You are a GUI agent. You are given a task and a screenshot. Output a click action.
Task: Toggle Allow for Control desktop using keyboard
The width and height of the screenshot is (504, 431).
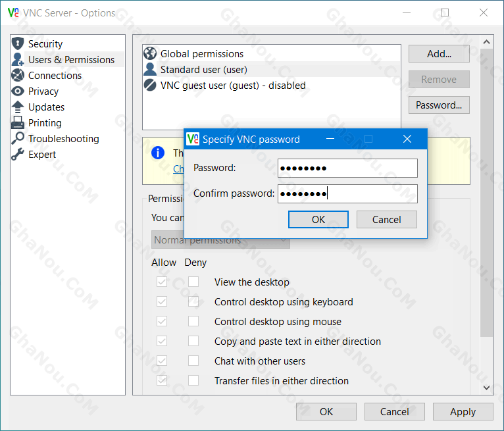pyautogui.click(x=162, y=301)
